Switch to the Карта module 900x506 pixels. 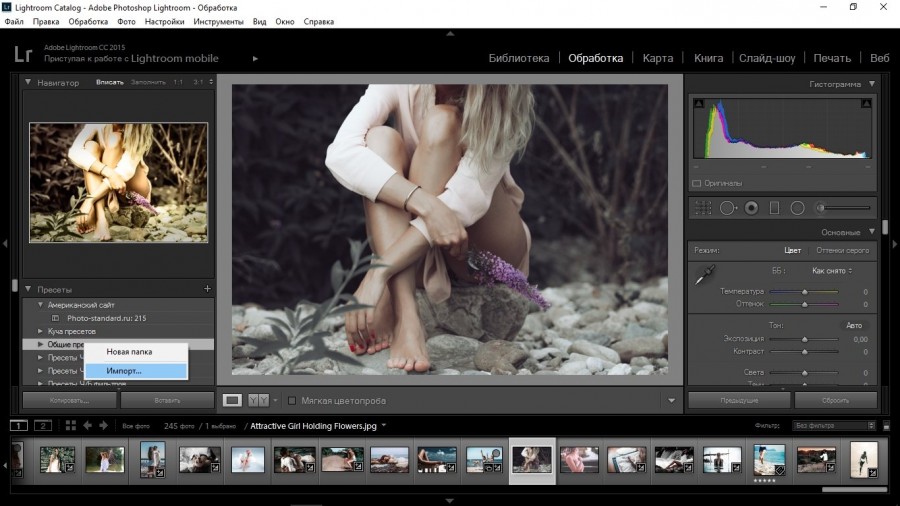[658, 58]
